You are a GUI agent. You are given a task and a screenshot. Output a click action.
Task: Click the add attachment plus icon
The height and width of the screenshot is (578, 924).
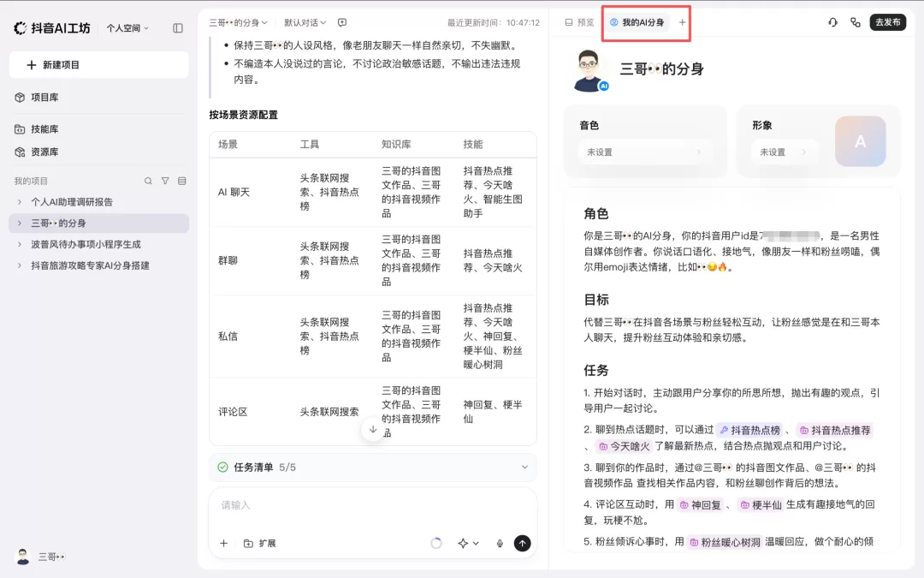(224, 543)
